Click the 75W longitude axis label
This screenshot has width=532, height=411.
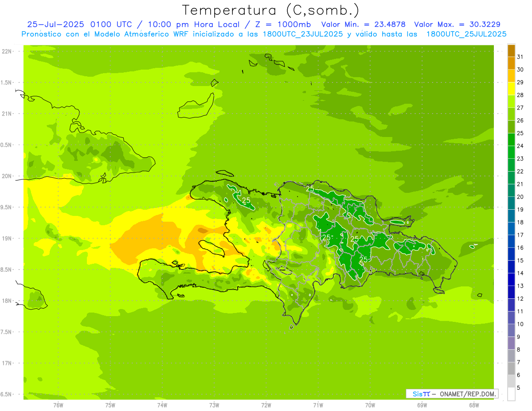pyautogui.click(x=110, y=405)
